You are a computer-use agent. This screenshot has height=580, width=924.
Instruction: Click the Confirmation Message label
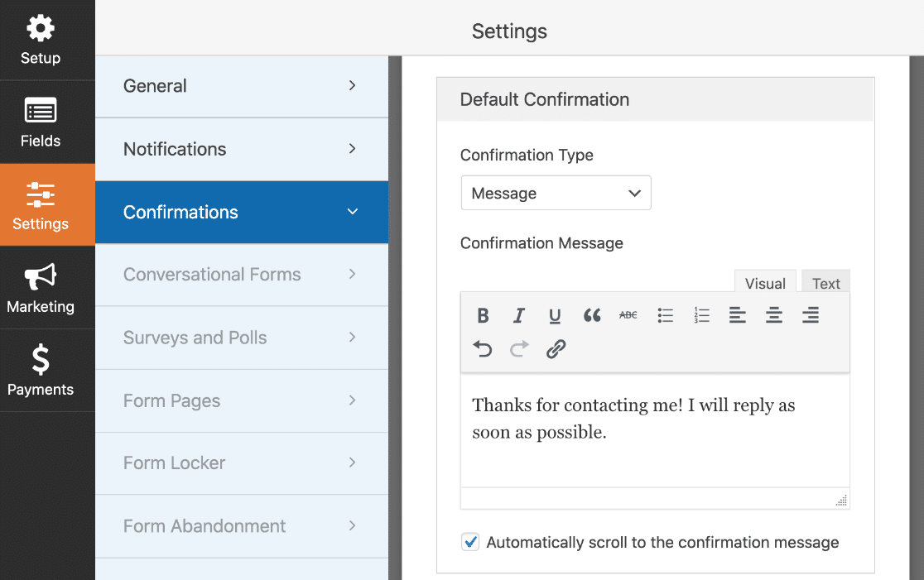(x=541, y=243)
